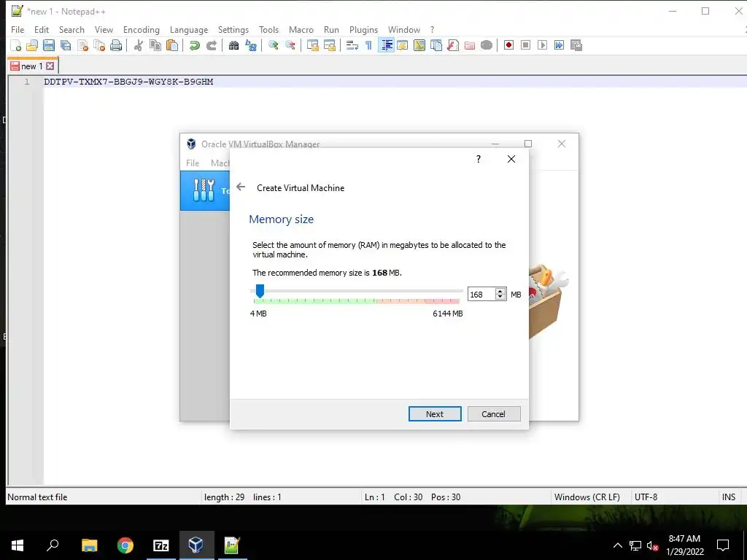Open Google Chrome from the taskbar
Screen dimensions: 747x560
point(125,545)
